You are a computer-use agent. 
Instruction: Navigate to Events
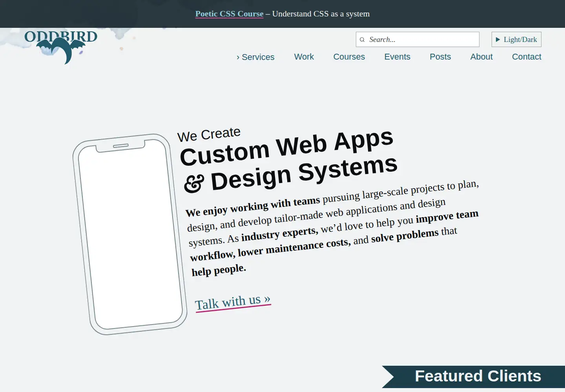coord(397,57)
